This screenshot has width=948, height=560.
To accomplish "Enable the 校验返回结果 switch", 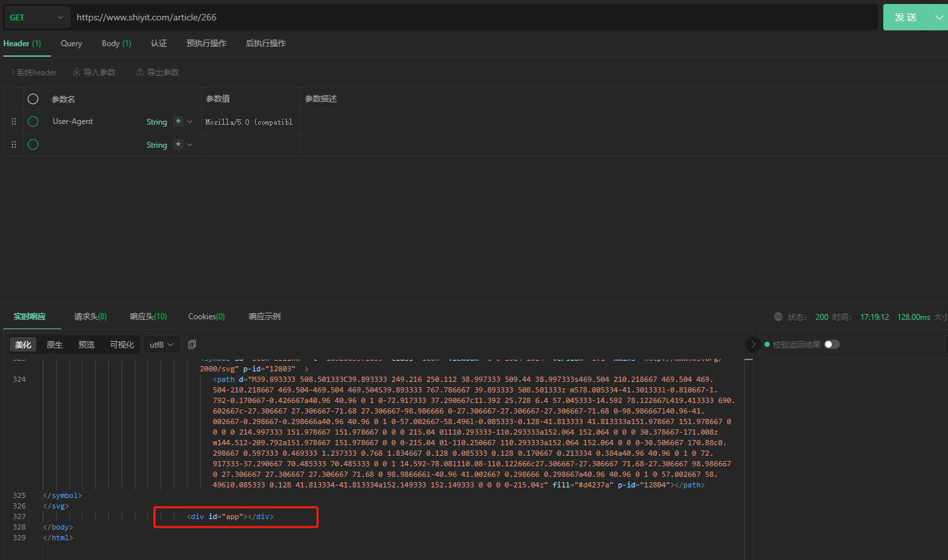I will click(x=832, y=344).
